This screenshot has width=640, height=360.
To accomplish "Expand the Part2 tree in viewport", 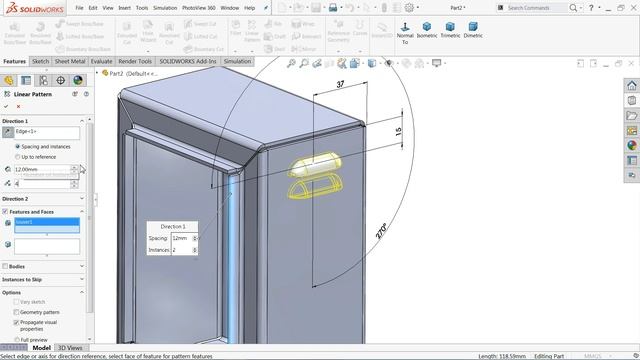I will click(97, 73).
